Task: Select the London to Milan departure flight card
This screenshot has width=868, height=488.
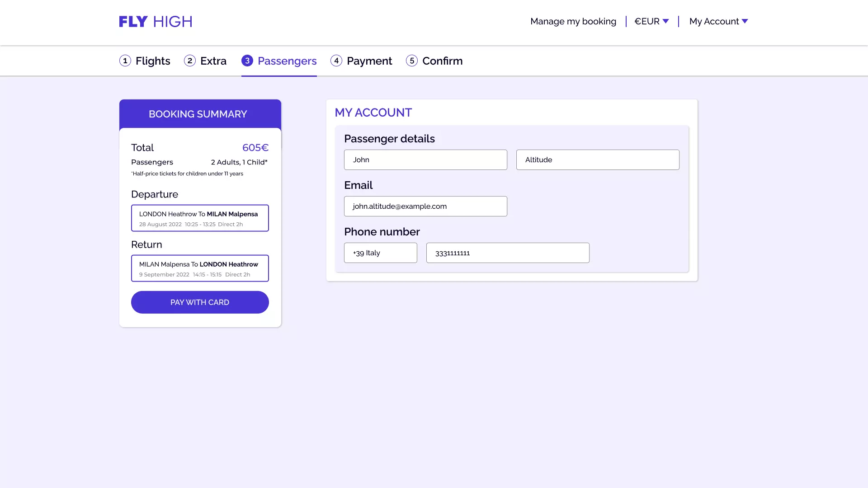Action: tap(200, 218)
